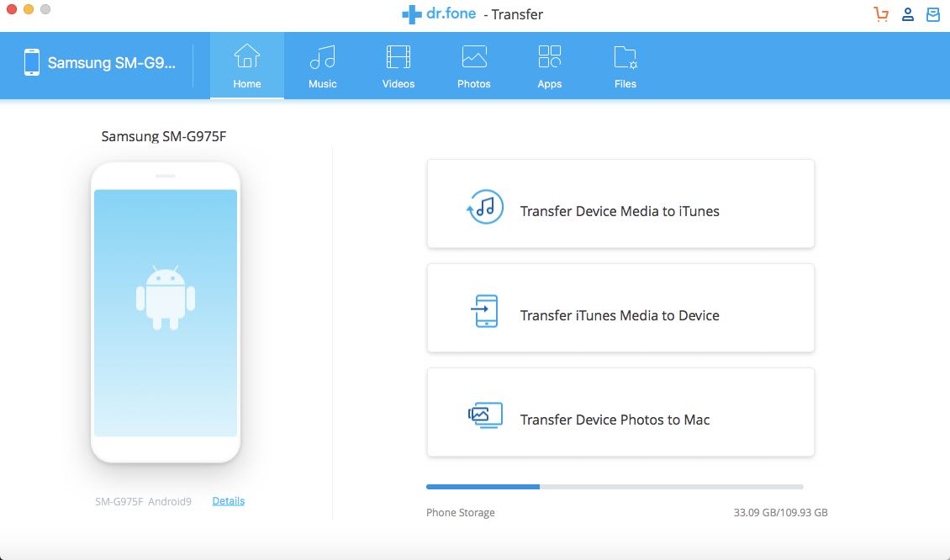Close the dr.fone Transfer window

(x=12, y=9)
